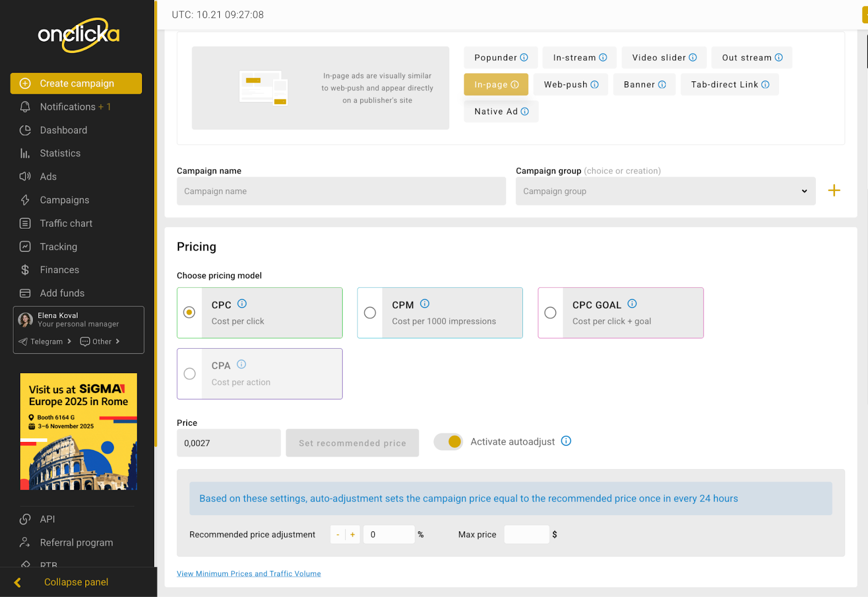Image resolution: width=868 pixels, height=597 pixels.
Task: Disable the Activate autoadjust toggle
Action: point(448,441)
